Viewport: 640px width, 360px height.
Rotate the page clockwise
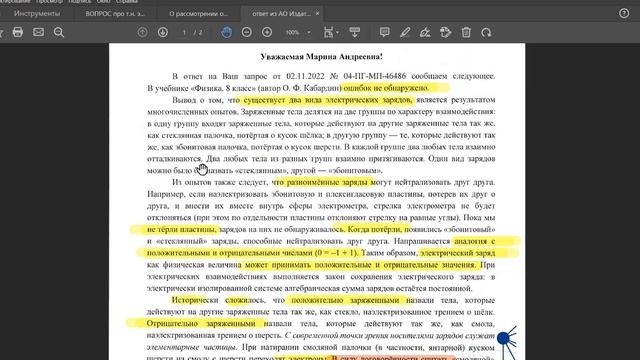486,32
